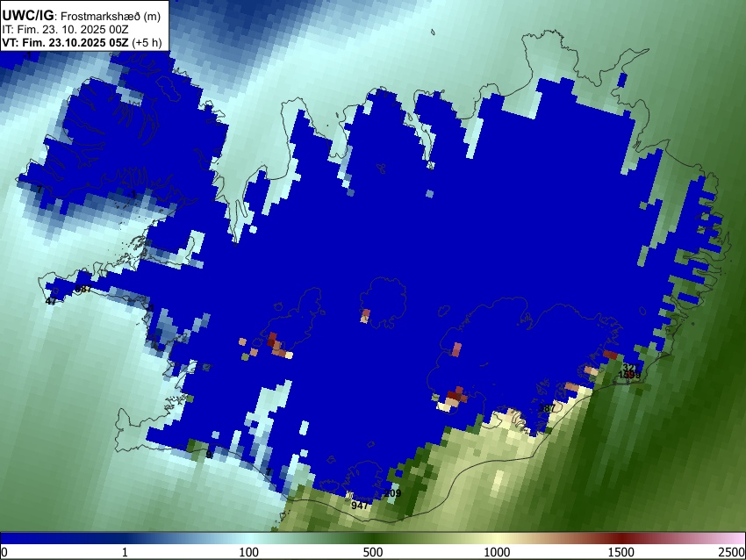746x560 pixels.
Task: Click the '1500' label on the color scale
Action: (x=621, y=552)
